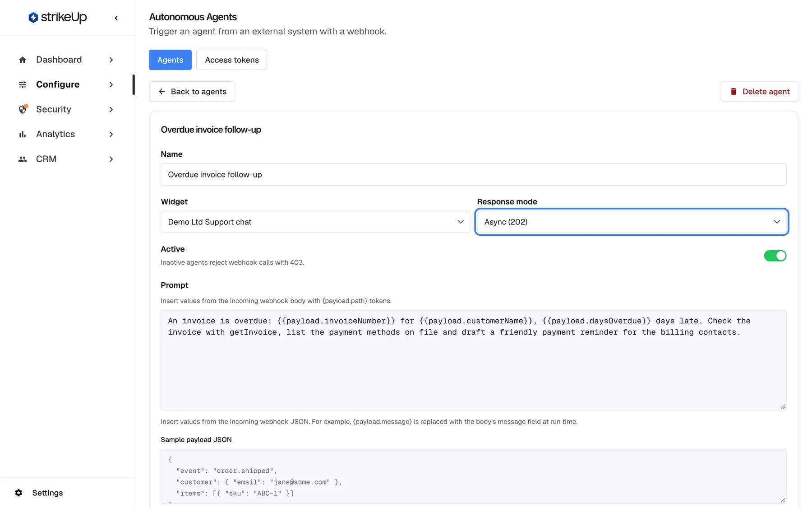Switch to the Access tokens tab
This screenshot has width=812, height=508.
[232, 60]
